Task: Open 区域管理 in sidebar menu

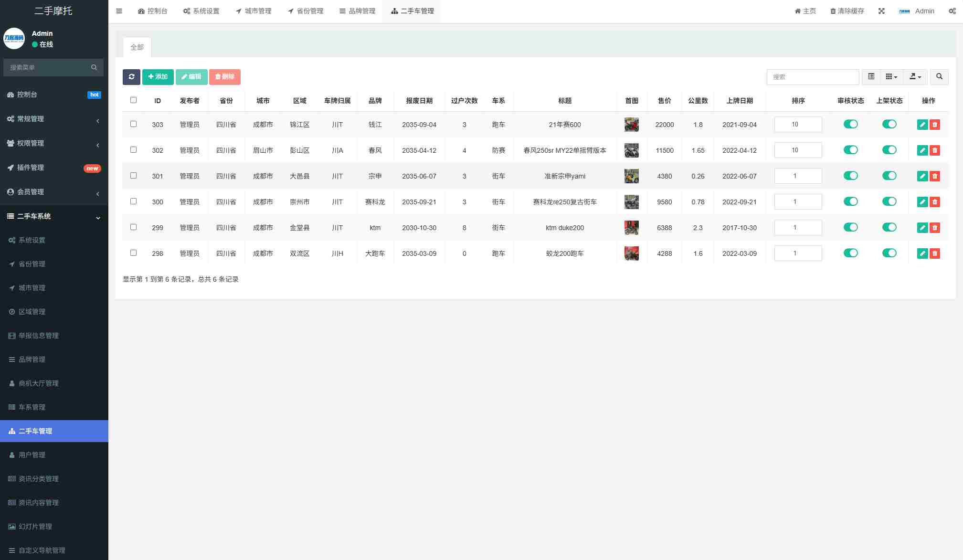Action: click(32, 312)
